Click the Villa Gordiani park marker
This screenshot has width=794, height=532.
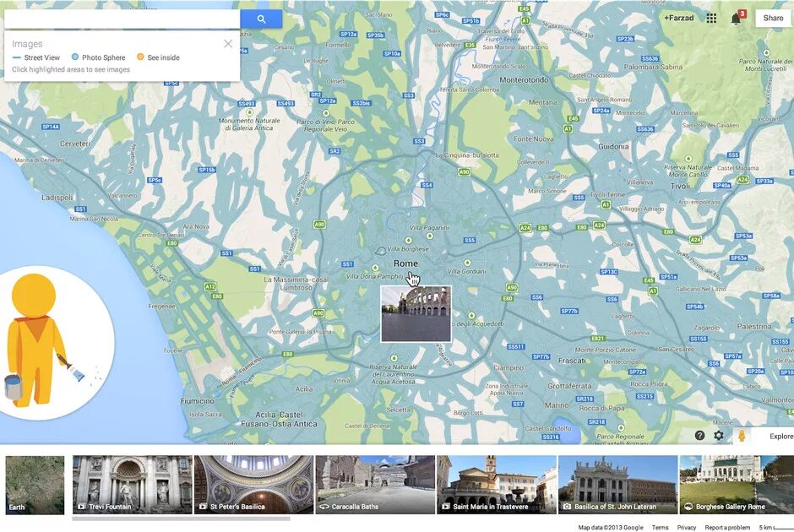click(467, 263)
